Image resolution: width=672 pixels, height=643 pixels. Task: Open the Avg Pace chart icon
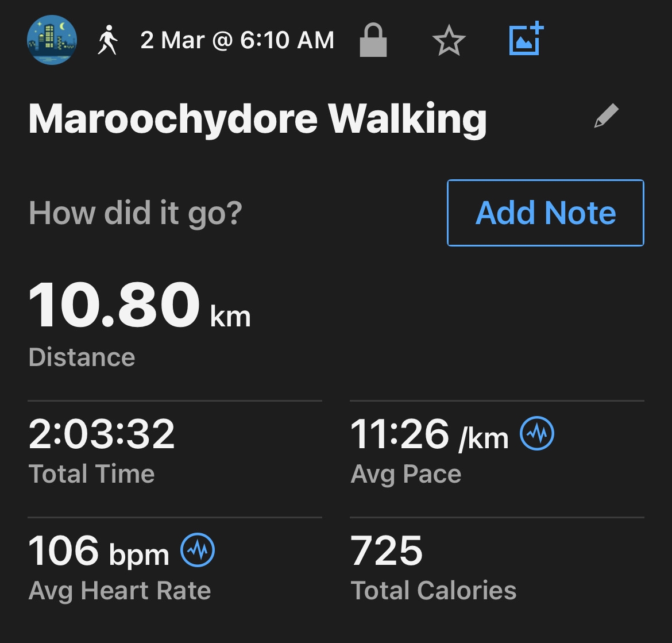tap(536, 433)
